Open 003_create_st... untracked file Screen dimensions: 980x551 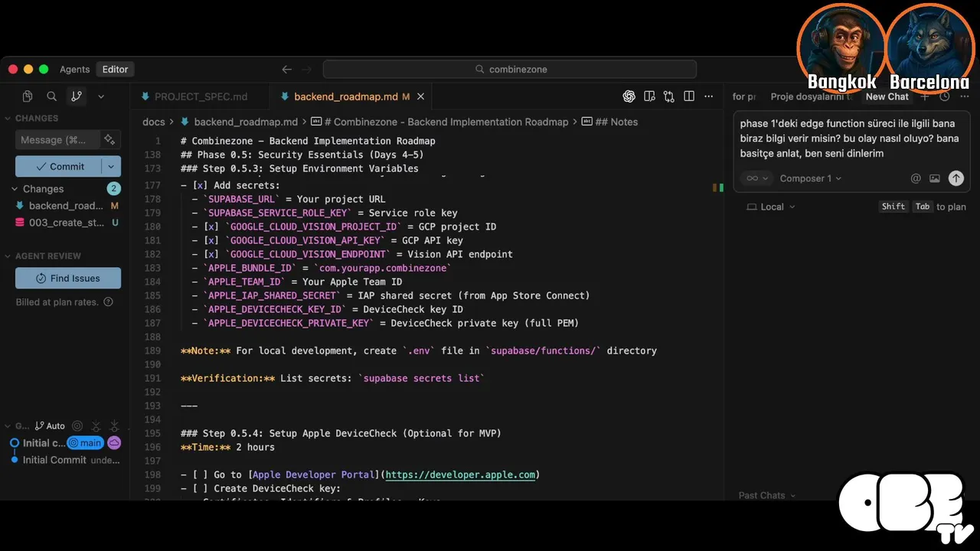click(66, 223)
